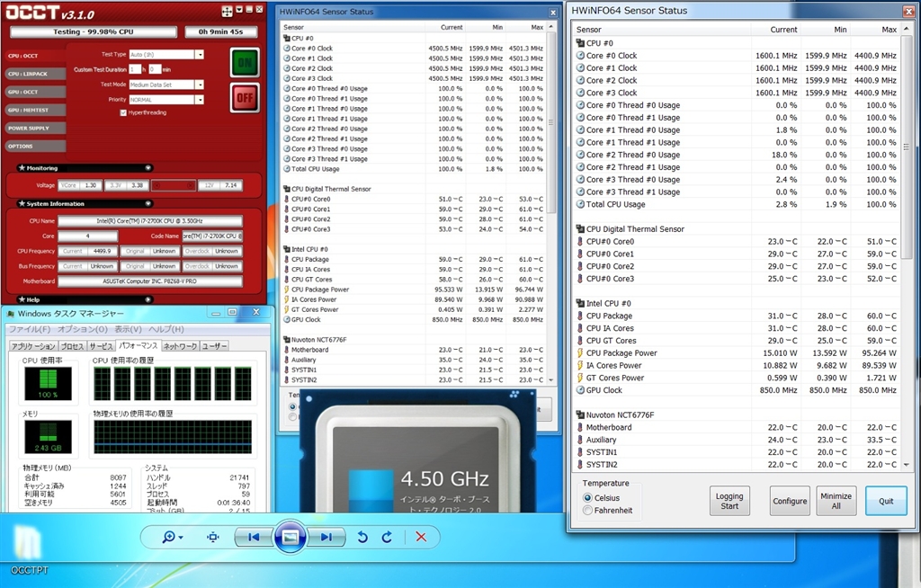Start the slideshow with the center button
Image resolution: width=921 pixels, height=588 pixels.
[290, 537]
